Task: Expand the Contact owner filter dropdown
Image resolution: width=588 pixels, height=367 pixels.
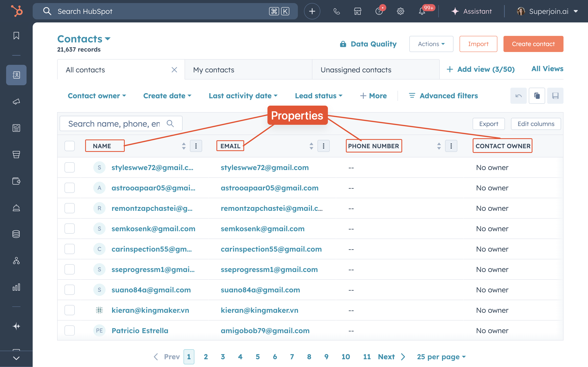Action: 97,96
